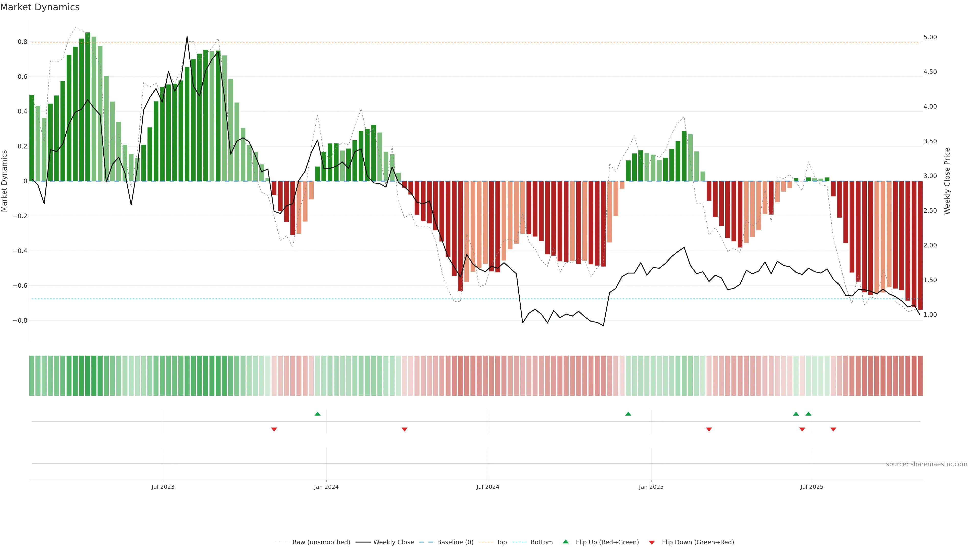Click the green triangle icon beside Flip Up legend
The width and height of the screenshot is (980, 551).
click(x=566, y=542)
